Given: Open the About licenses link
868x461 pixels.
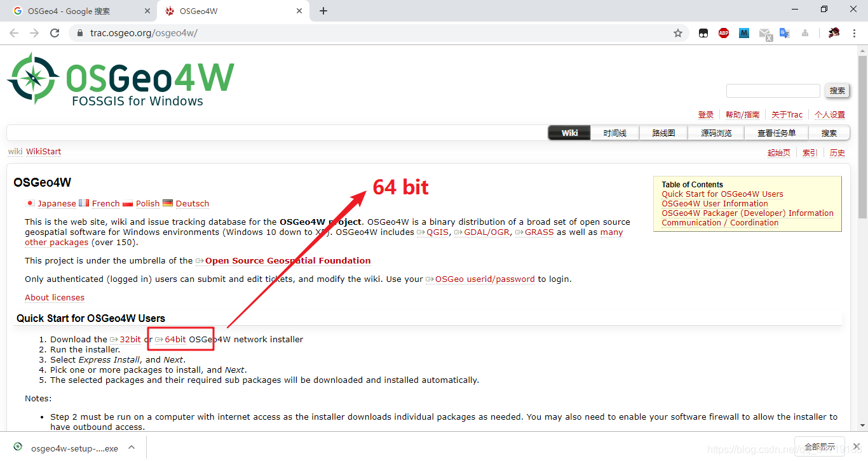Looking at the screenshot, I should (55, 298).
